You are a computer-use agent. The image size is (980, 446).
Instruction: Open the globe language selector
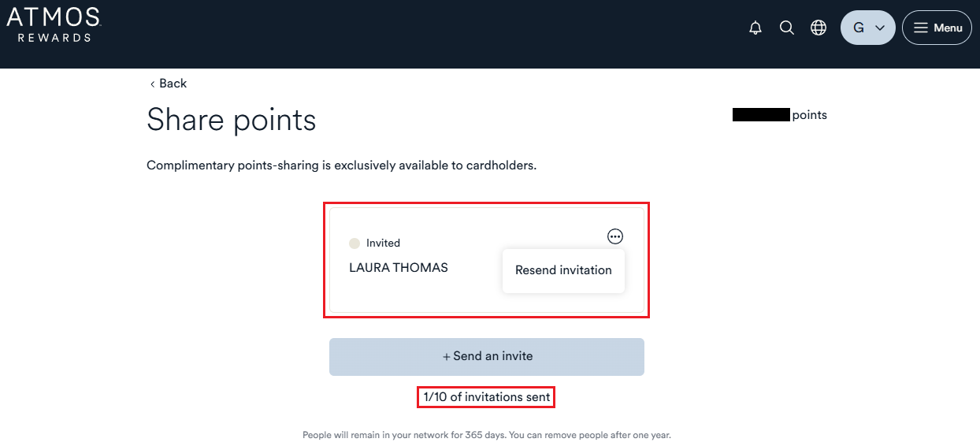pos(819,28)
